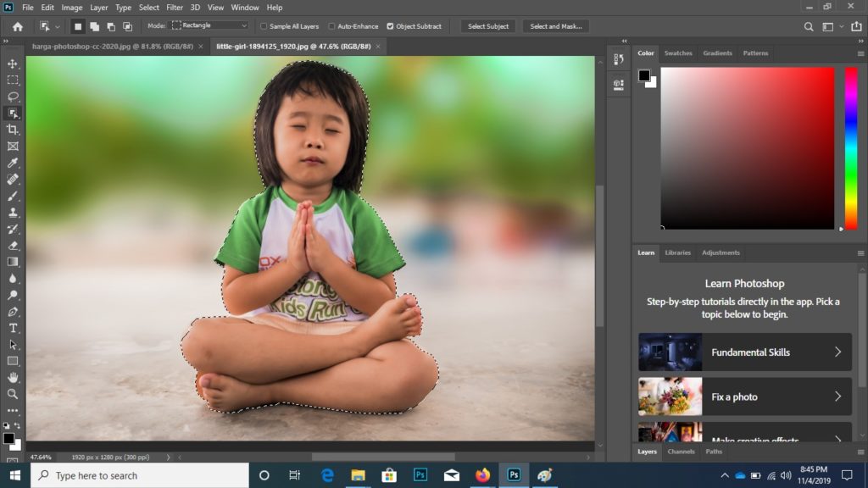The height and width of the screenshot is (488, 868).
Task: Uncheck the Object Subtract checkbox
Action: click(x=390, y=26)
